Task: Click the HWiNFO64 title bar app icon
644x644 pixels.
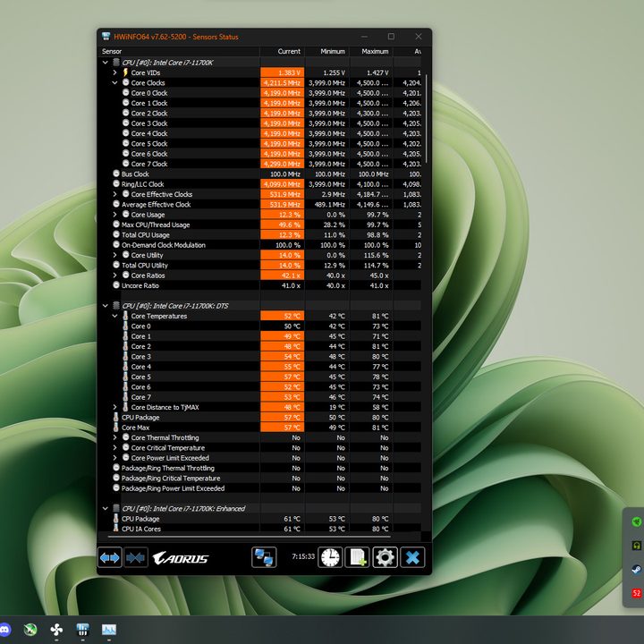Action: (106, 36)
